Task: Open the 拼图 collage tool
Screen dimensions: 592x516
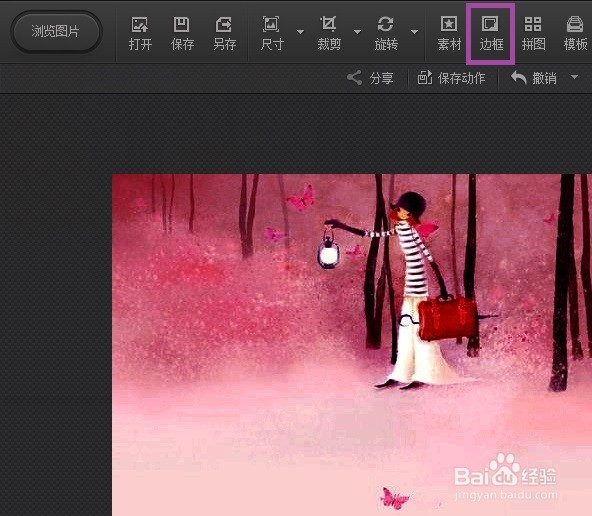Action: 533,34
